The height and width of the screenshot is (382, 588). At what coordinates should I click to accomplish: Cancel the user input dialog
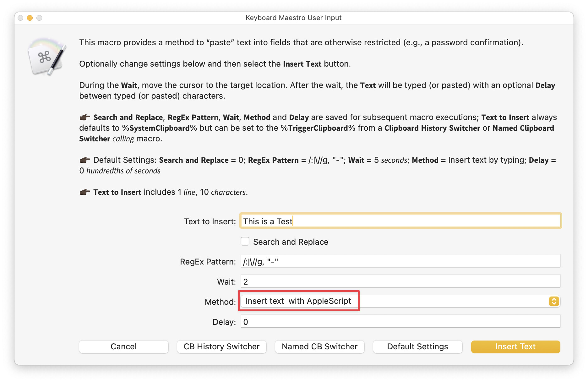[124, 347]
